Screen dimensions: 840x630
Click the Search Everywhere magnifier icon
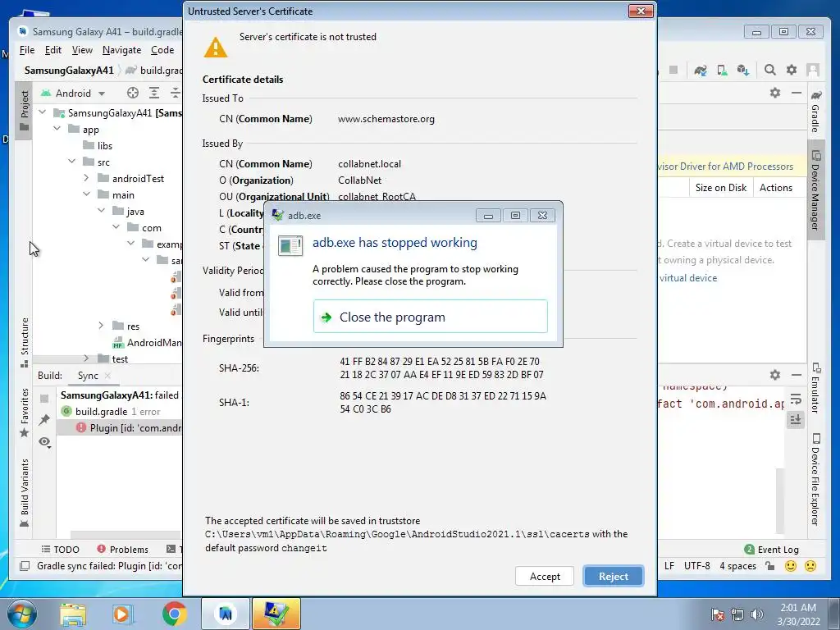click(769, 71)
